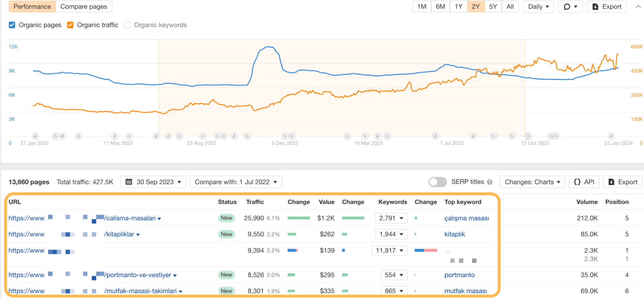
Task: Click the help icon next to SERP titles
Action: [490, 182]
